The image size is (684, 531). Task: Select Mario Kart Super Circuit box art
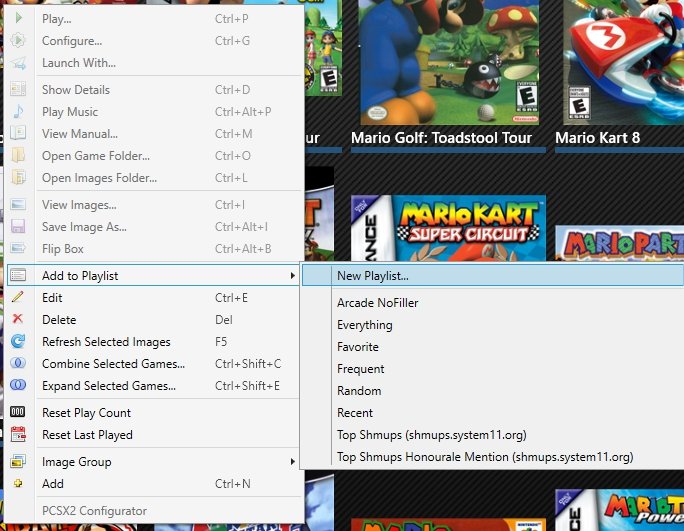(448, 228)
